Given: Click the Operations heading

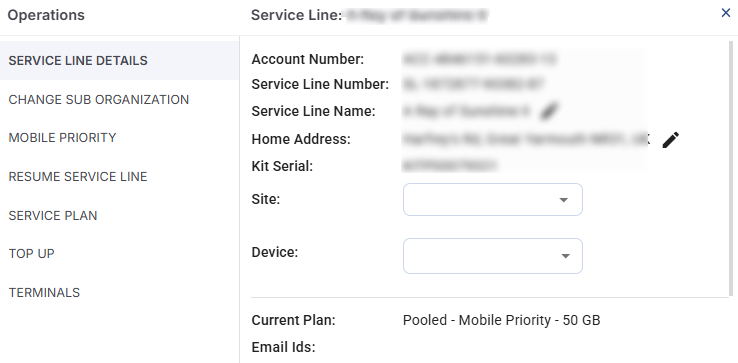Looking at the screenshot, I should [46, 15].
